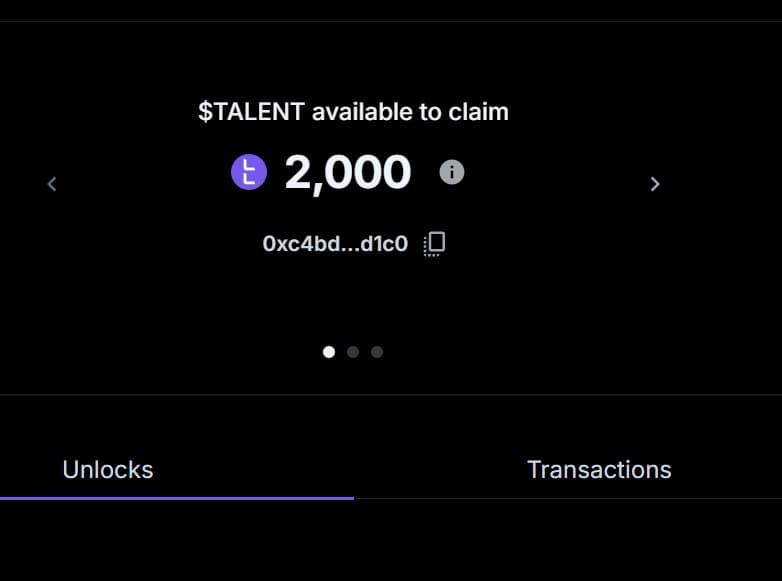Click the purple $TALENT token logo
Image resolution: width=782 pixels, height=581 pixels.
(249, 173)
